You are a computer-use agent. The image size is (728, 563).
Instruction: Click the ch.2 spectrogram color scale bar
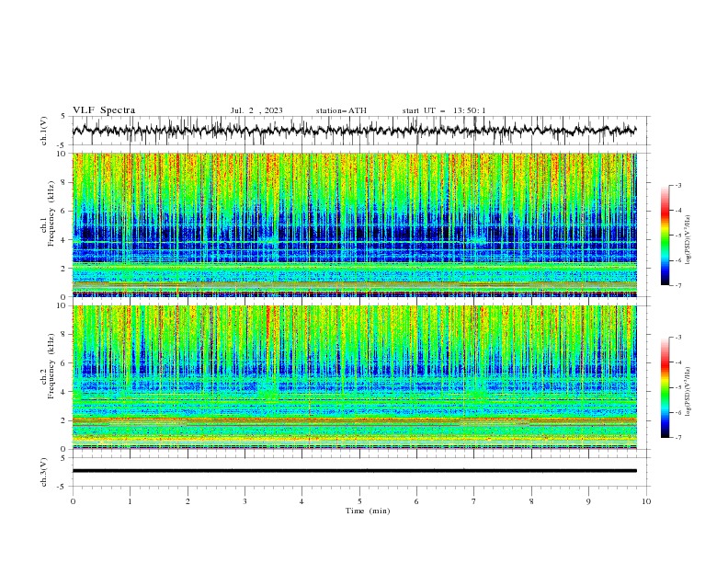pyautogui.click(x=665, y=387)
